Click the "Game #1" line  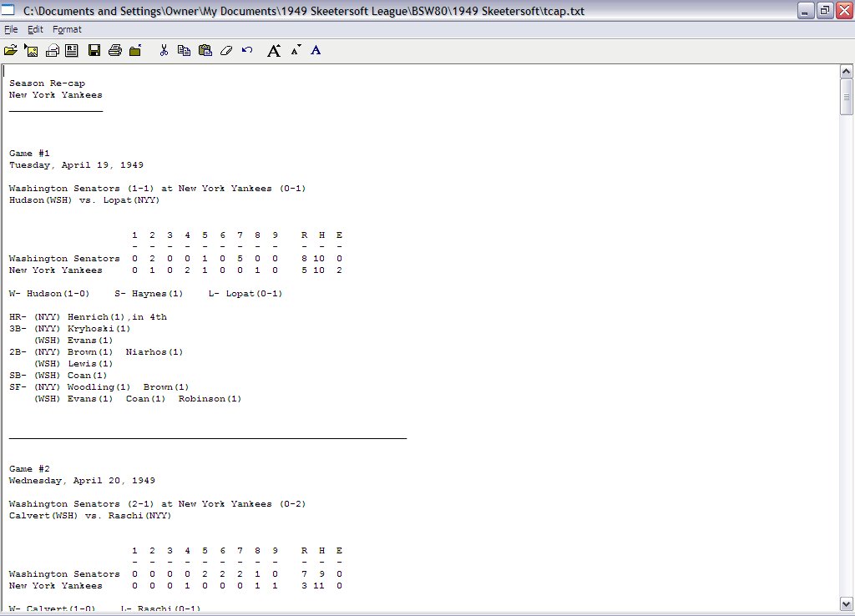point(29,154)
